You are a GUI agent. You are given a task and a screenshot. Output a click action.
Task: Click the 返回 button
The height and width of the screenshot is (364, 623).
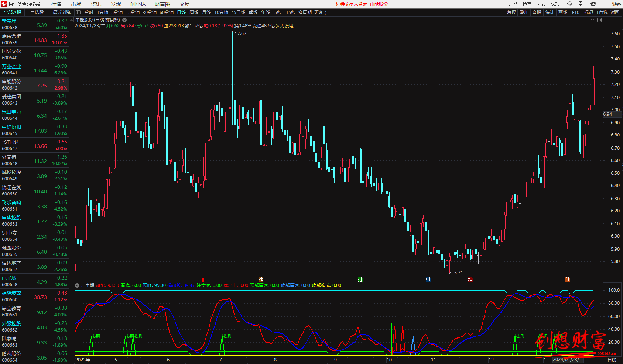pos(615,13)
